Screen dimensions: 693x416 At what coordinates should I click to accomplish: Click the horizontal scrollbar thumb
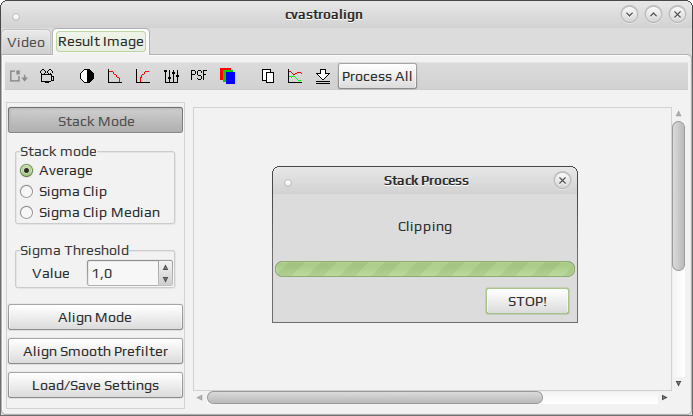pos(375,397)
